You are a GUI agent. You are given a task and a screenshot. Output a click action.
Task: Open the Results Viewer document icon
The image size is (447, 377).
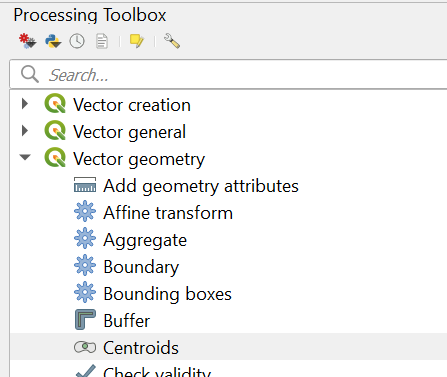102,41
